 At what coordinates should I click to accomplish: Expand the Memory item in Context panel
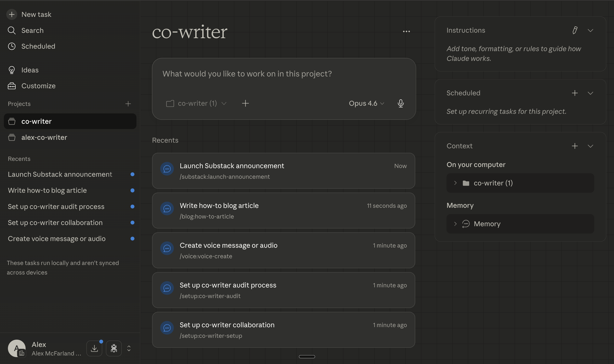coord(455,224)
